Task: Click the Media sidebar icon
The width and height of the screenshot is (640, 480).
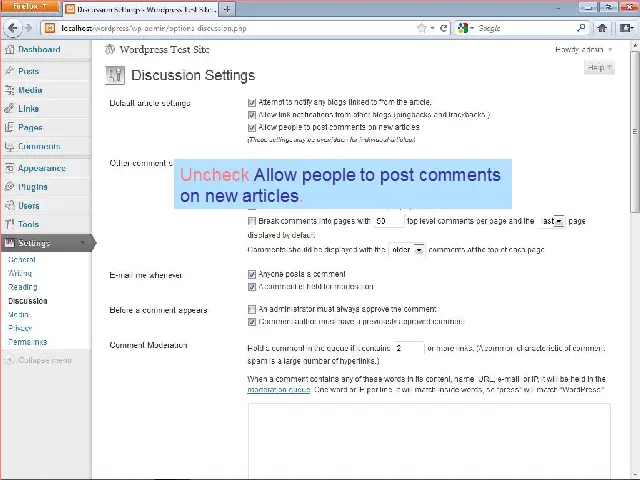Action: pos(9,90)
